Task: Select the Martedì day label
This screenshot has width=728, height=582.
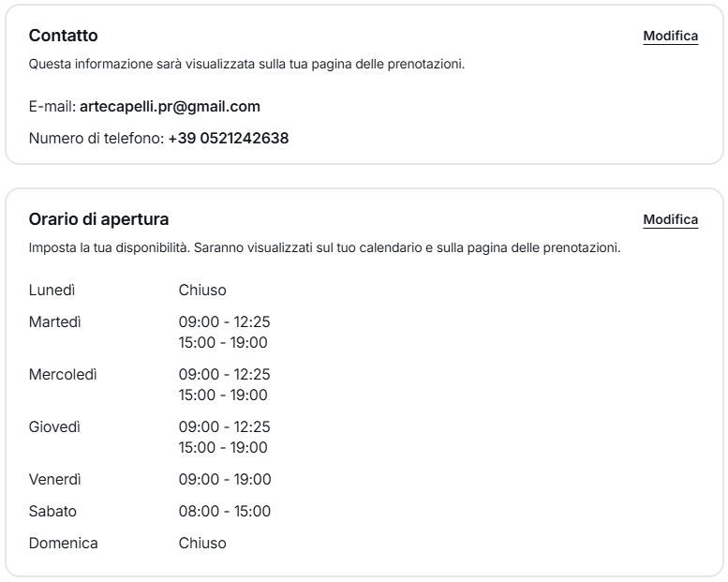Action: 55,322
